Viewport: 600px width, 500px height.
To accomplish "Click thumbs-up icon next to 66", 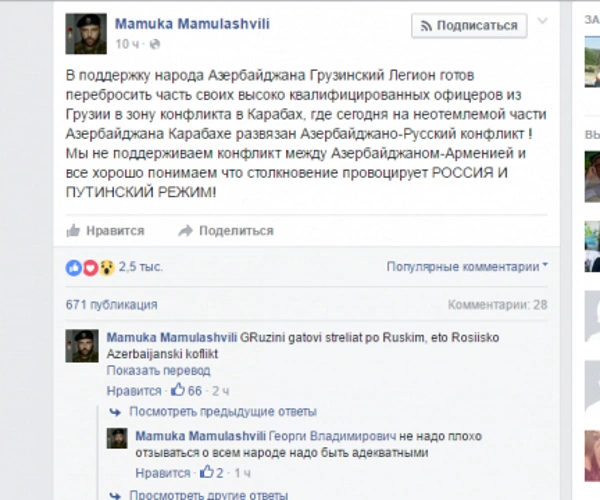I will click(178, 390).
